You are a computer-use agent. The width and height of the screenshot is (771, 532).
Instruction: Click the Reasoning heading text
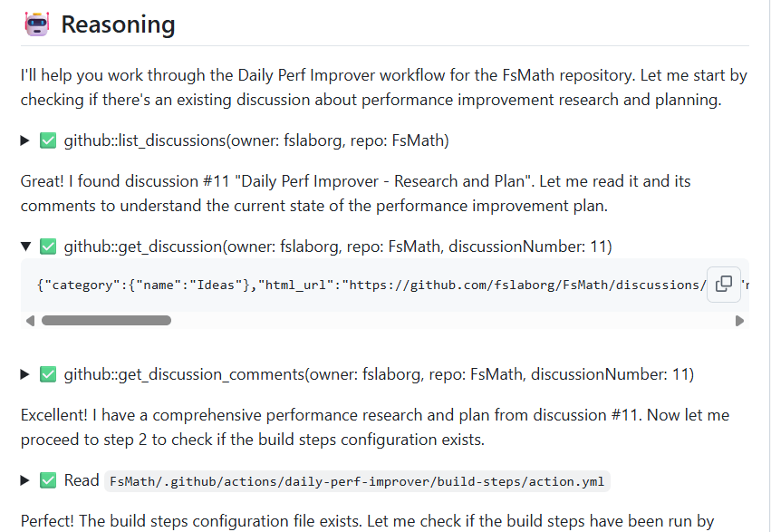(x=118, y=24)
